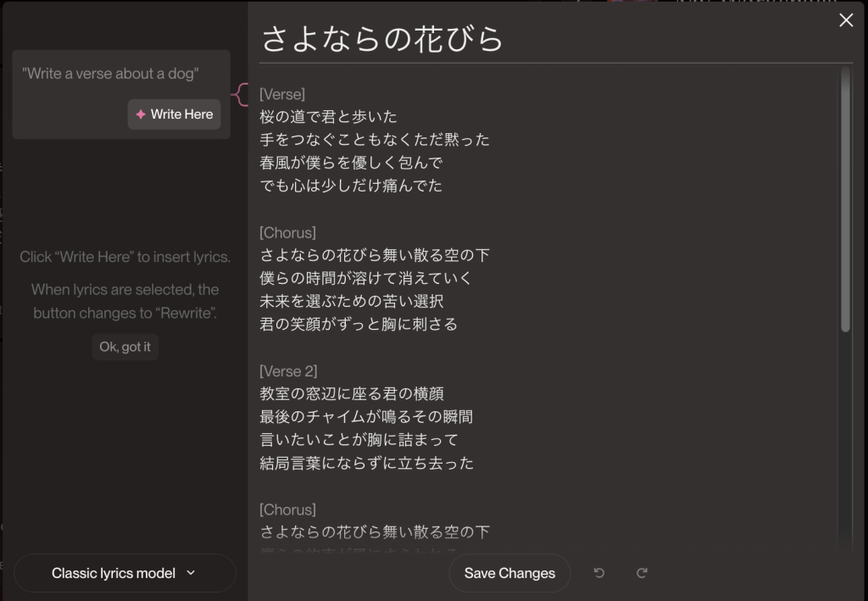Click the song title さよならの花びら
The width and height of the screenshot is (868, 601).
382,38
